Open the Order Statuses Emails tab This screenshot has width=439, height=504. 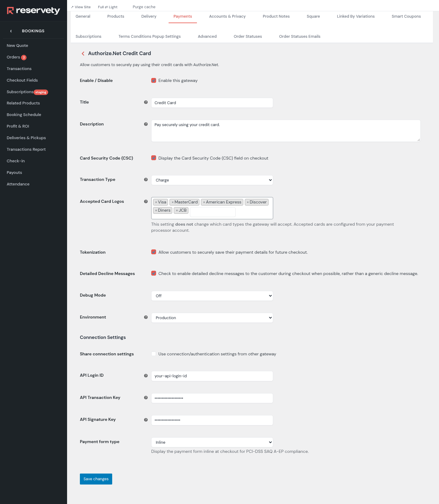300,37
